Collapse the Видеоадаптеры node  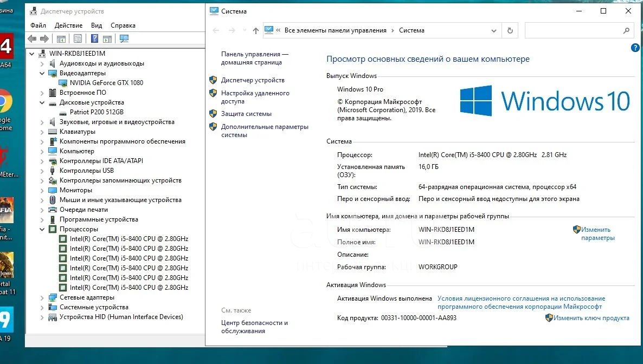[42, 73]
